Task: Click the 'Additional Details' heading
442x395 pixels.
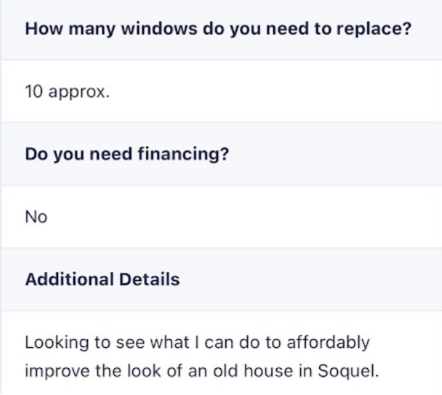Action: 103,279
